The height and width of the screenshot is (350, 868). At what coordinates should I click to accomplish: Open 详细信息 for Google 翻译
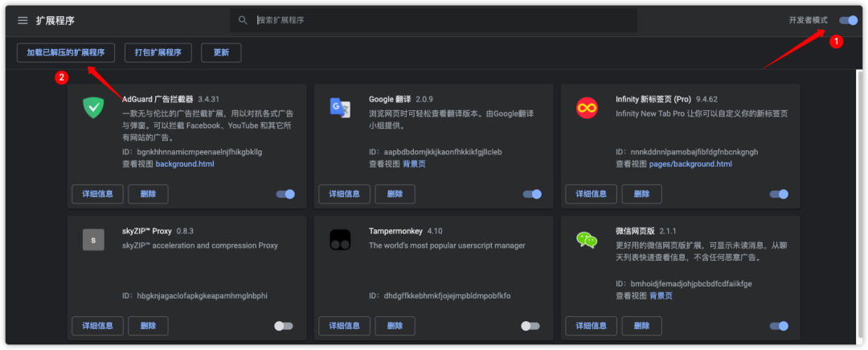pos(344,194)
